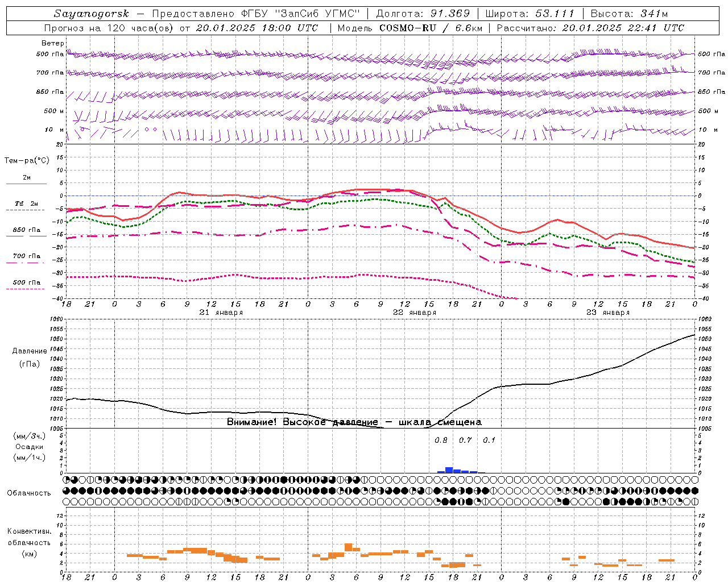
Task: Click the 'Конвективн.' convective label
Action: pos(30,531)
